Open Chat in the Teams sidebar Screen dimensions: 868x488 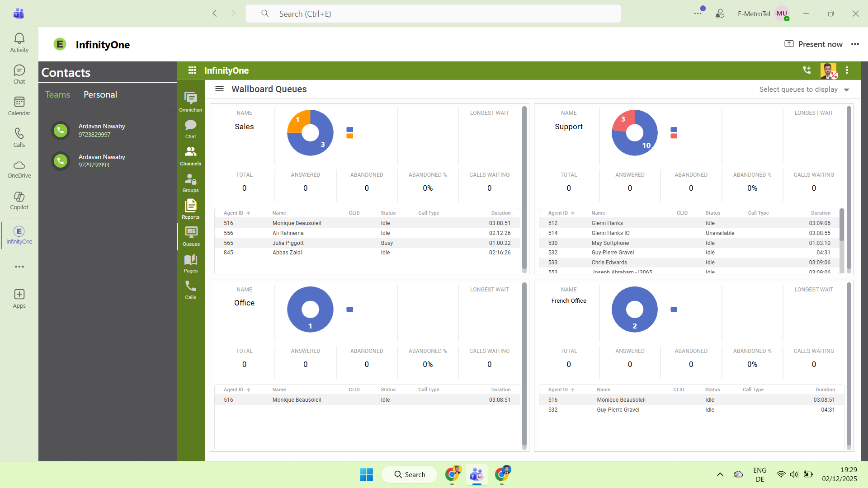point(19,75)
